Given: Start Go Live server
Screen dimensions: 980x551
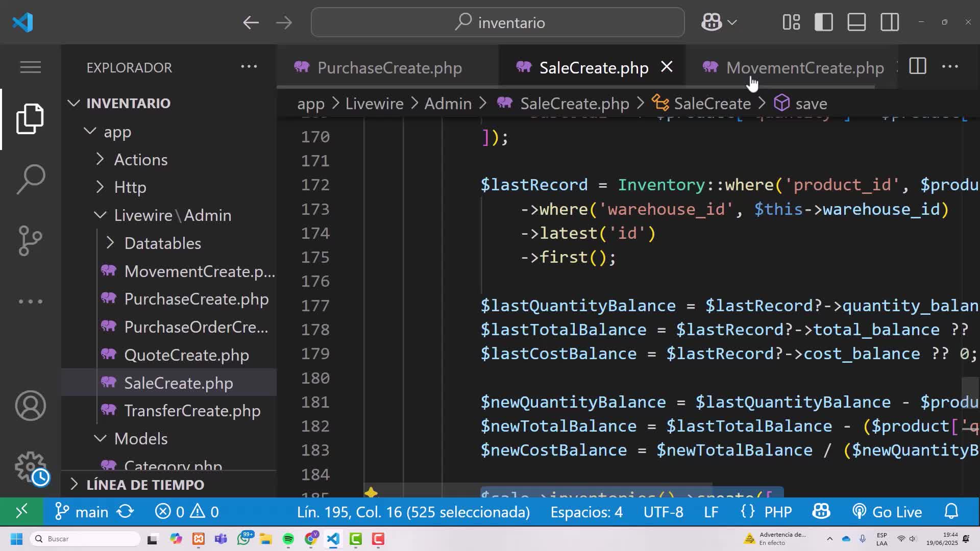Looking at the screenshot, I should [887, 512].
